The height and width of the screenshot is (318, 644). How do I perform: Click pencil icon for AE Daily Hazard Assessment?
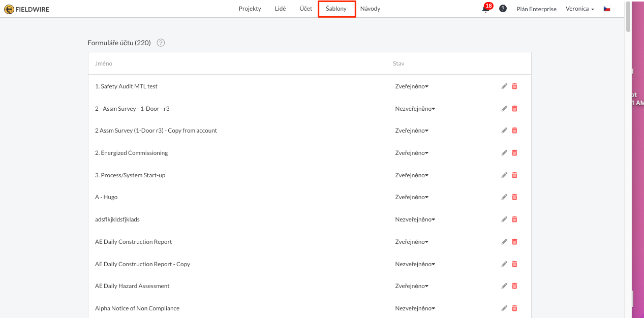(x=504, y=286)
